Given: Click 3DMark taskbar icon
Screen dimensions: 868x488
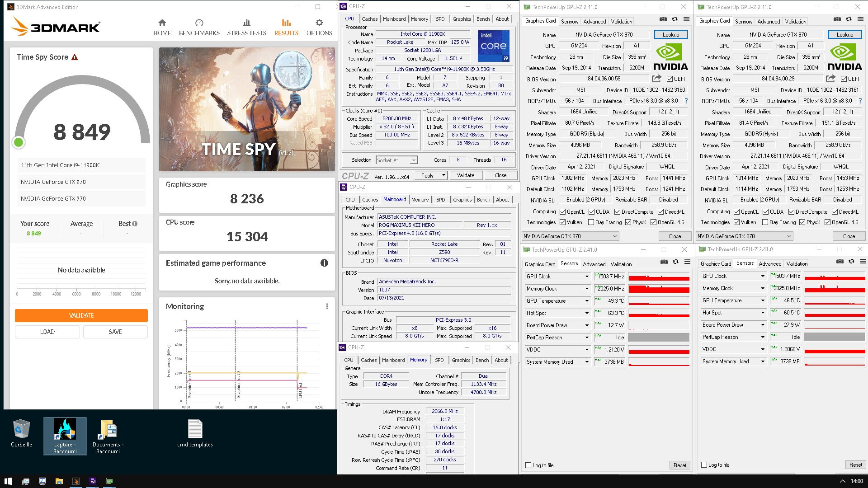Looking at the screenshot, I should click(75, 481).
